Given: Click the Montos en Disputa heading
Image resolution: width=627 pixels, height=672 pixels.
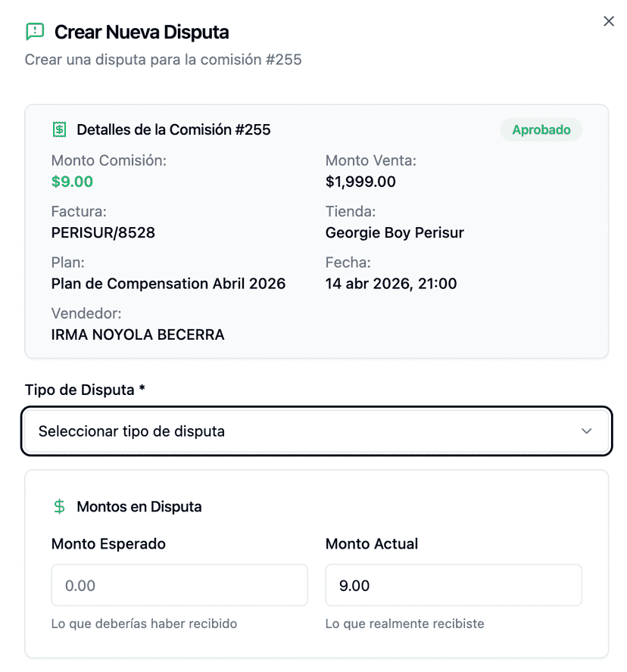Looking at the screenshot, I should coord(139,507).
